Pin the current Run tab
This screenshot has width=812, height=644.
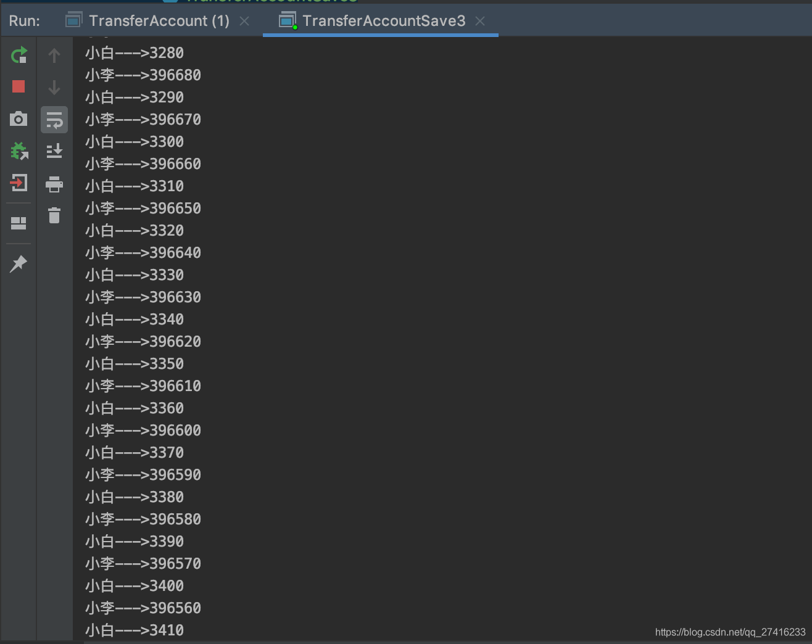pos(19,264)
